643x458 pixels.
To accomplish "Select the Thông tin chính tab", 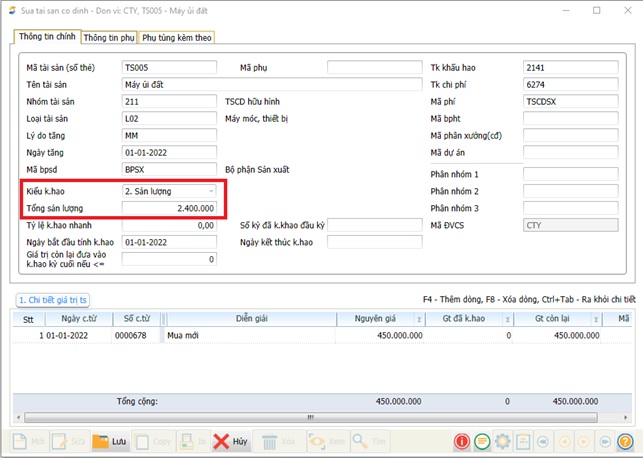I will tap(46, 37).
